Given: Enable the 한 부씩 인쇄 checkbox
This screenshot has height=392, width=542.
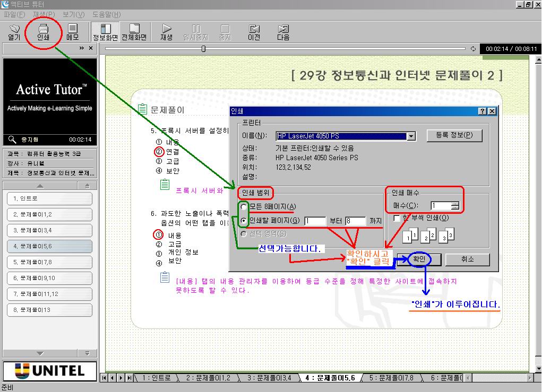Looking at the screenshot, I should pos(397,218).
